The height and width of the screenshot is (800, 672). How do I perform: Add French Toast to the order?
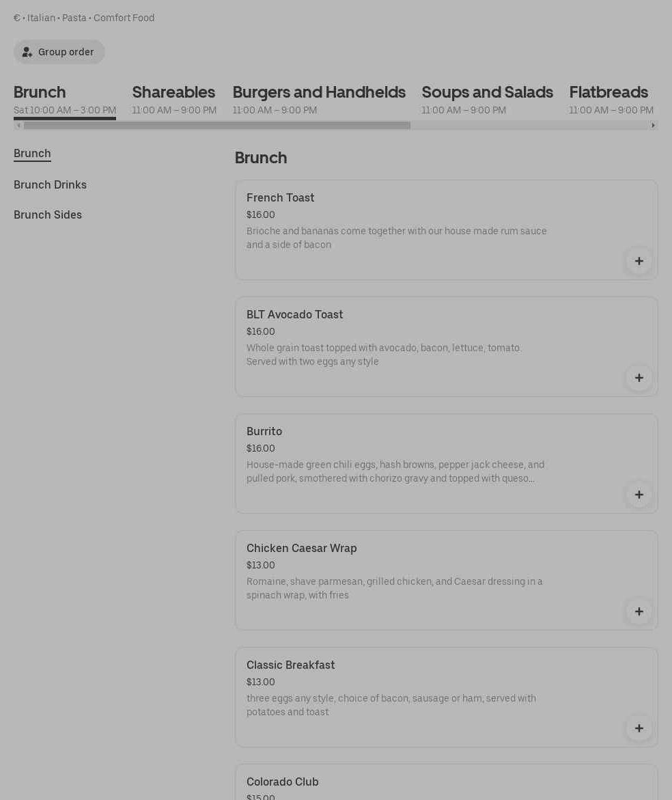[639, 261]
